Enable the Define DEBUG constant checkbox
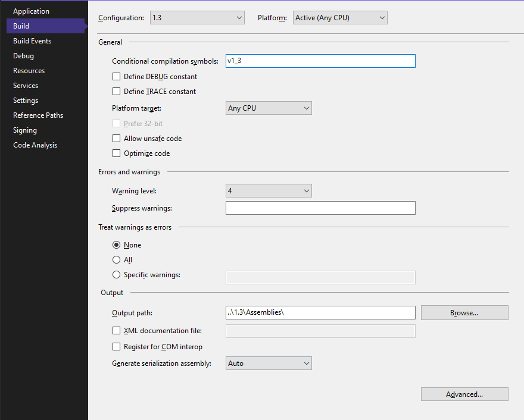This screenshot has width=524, height=420. click(116, 76)
